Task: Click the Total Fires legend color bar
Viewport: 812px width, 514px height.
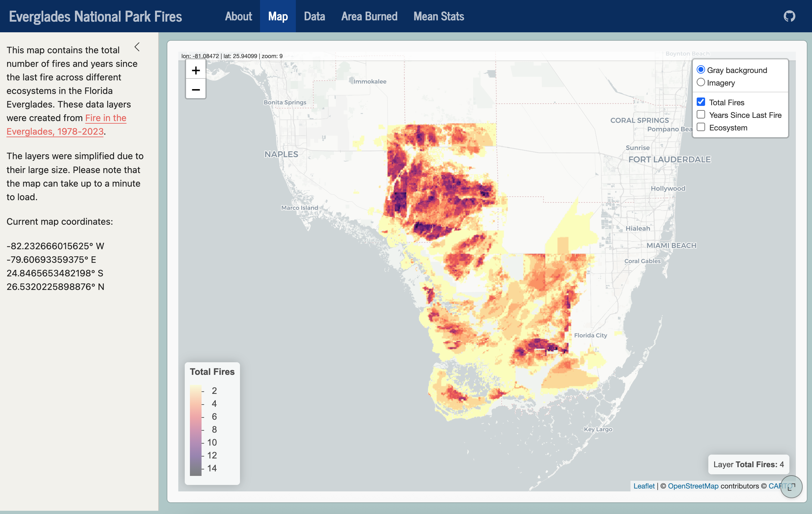Action: click(196, 430)
